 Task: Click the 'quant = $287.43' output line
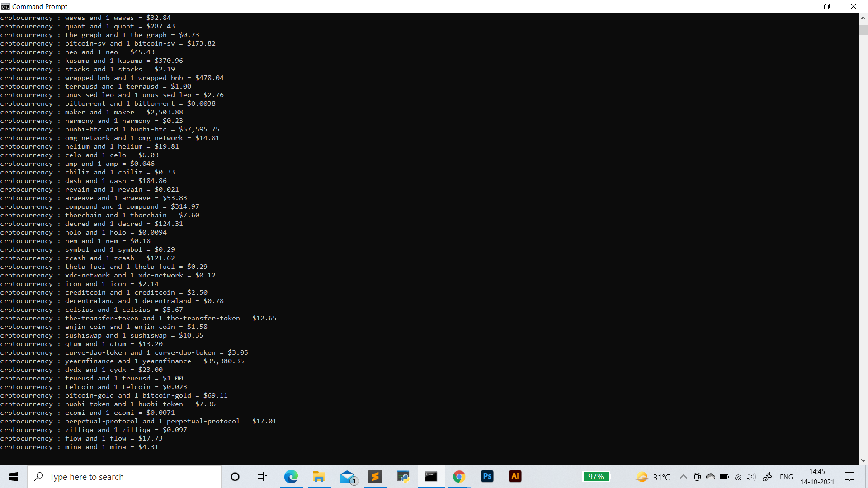pyautogui.click(x=87, y=26)
